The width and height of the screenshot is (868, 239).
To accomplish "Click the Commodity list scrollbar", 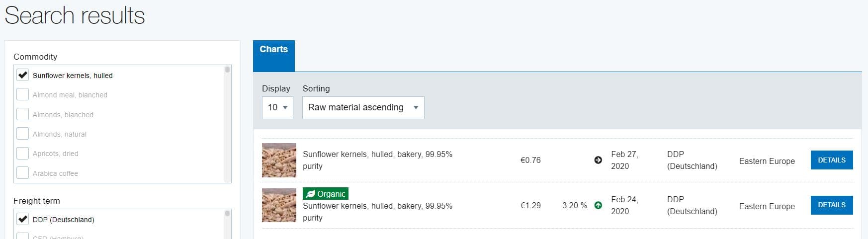I will 228,124.
